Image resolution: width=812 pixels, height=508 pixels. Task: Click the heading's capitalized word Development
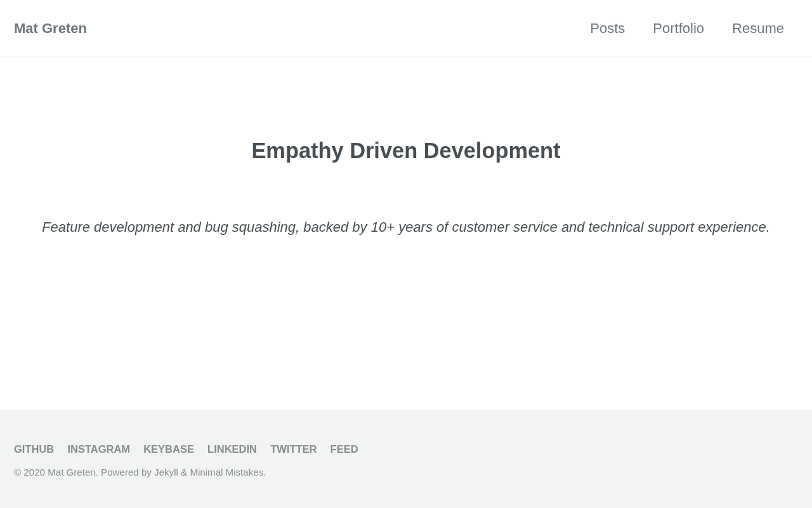[492, 151]
